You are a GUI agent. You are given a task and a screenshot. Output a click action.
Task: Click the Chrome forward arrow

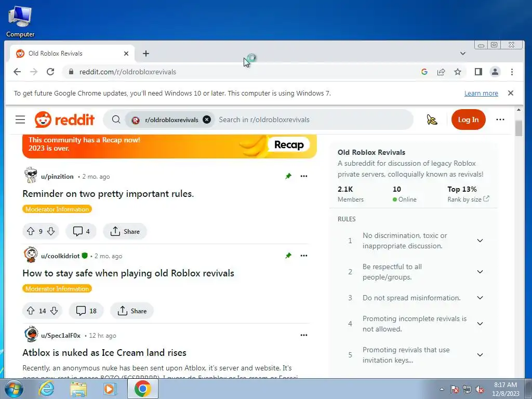34,72
